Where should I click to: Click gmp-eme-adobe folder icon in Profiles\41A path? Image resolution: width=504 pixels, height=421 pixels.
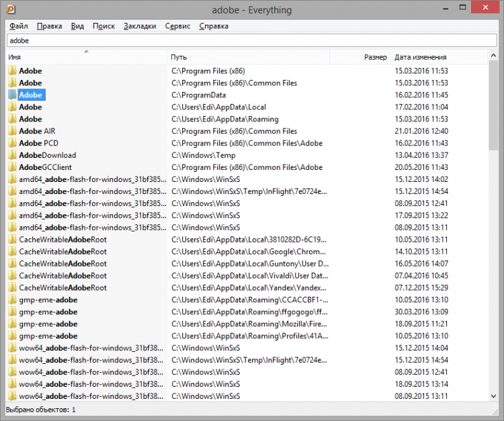(x=12, y=336)
